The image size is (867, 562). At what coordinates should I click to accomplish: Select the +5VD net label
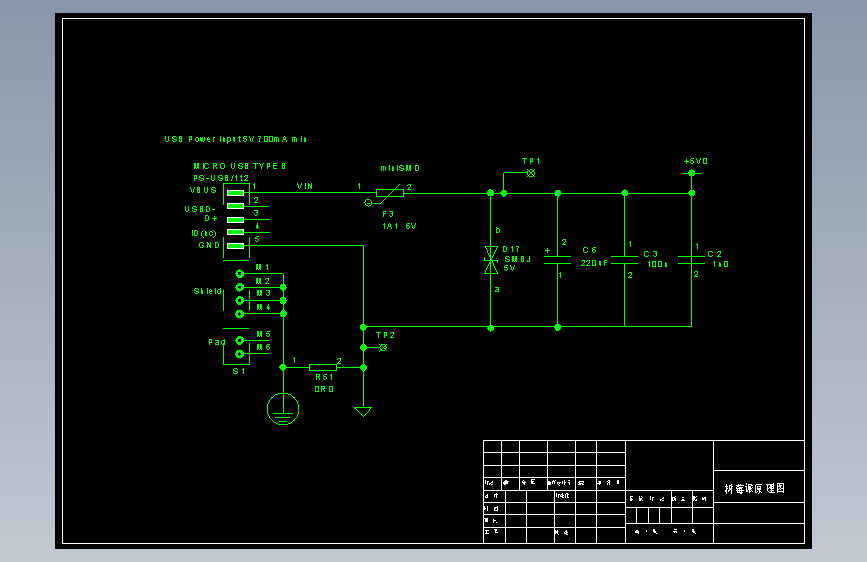(x=696, y=161)
